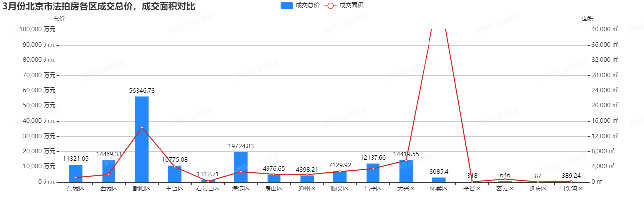Click the area line point above 东城区

tap(76, 177)
